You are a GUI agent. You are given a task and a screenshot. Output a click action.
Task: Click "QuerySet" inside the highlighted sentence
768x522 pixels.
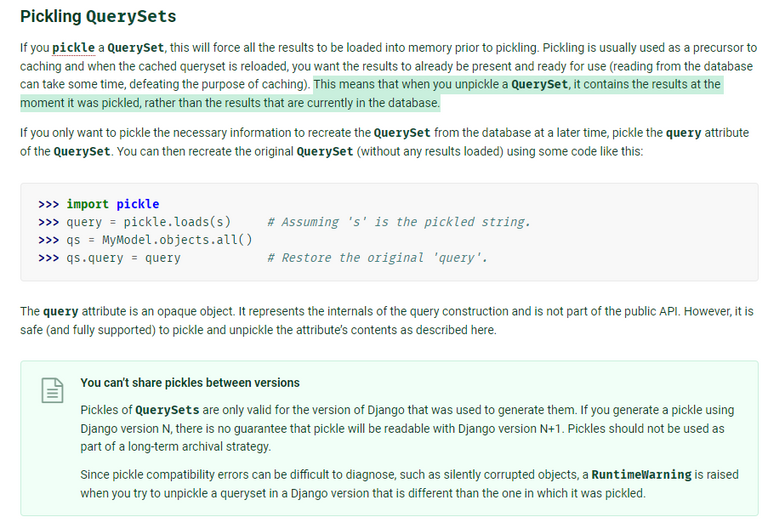[x=540, y=84]
